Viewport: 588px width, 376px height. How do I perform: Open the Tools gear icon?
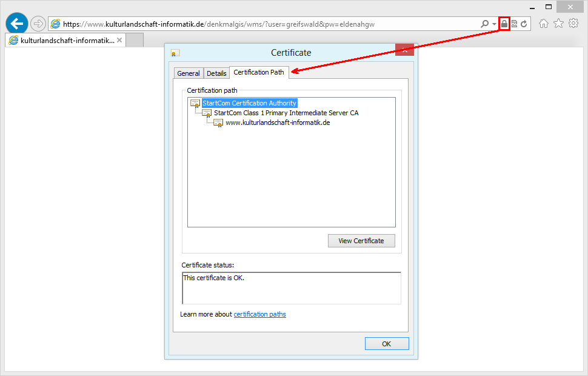[x=573, y=22]
